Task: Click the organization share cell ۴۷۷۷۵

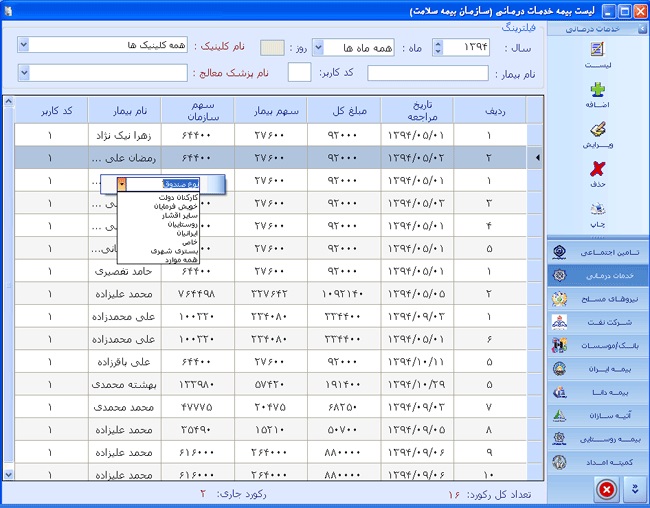Action: (x=198, y=407)
